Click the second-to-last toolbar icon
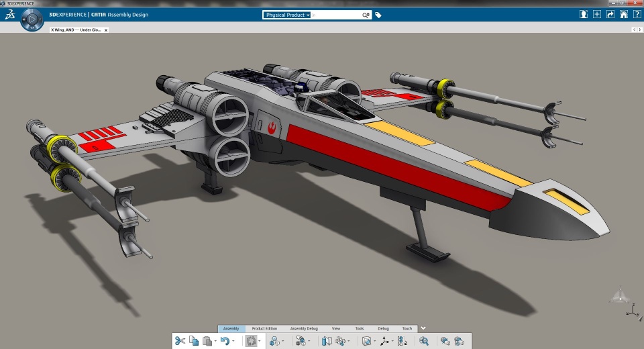Image resolution: width=644 pixels, height=349 pixels. 445,341
